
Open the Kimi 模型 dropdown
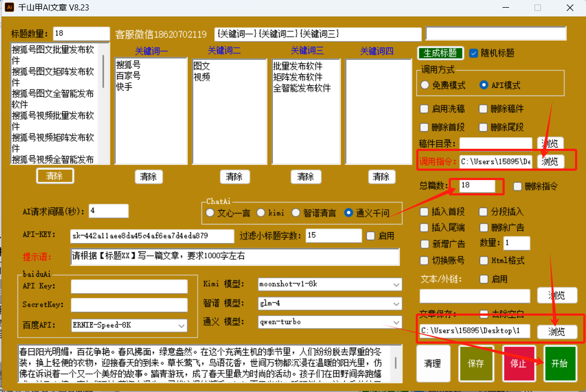tap(330, 284)
